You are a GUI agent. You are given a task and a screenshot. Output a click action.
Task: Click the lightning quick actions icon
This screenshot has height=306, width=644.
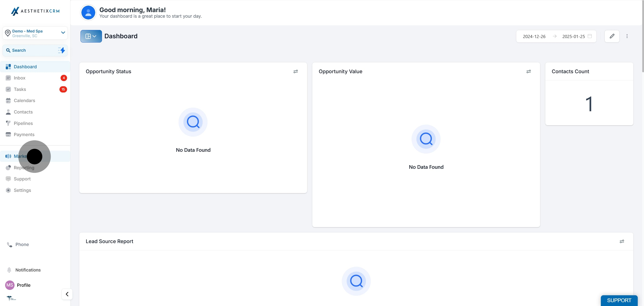point(61,50)
